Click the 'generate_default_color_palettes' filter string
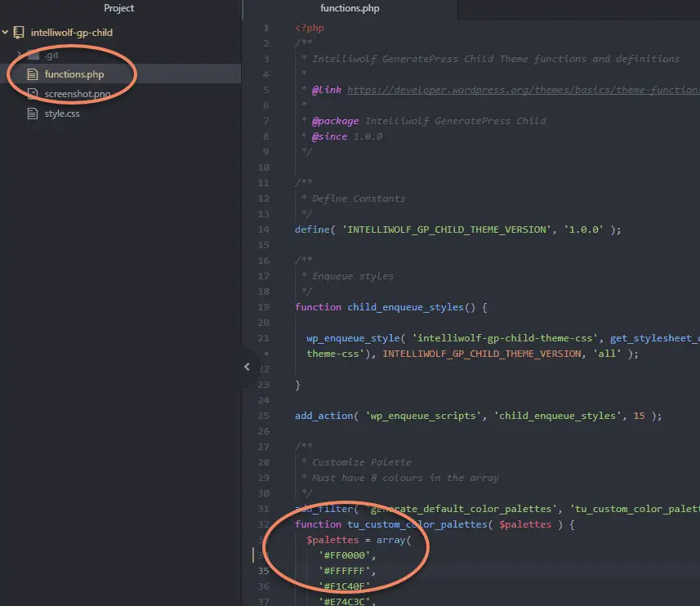This screenshot has height=606, width=700. 461,509
